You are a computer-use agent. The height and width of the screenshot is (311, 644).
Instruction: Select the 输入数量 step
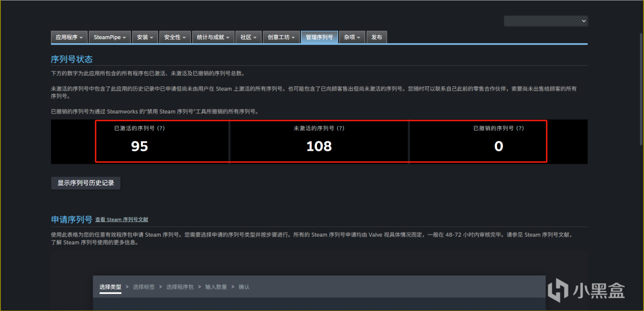click(x=216, y=287)
